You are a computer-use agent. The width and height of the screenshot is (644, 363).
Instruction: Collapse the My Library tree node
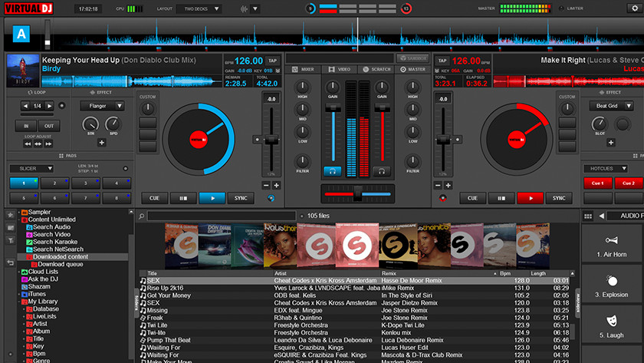[19, 302]
